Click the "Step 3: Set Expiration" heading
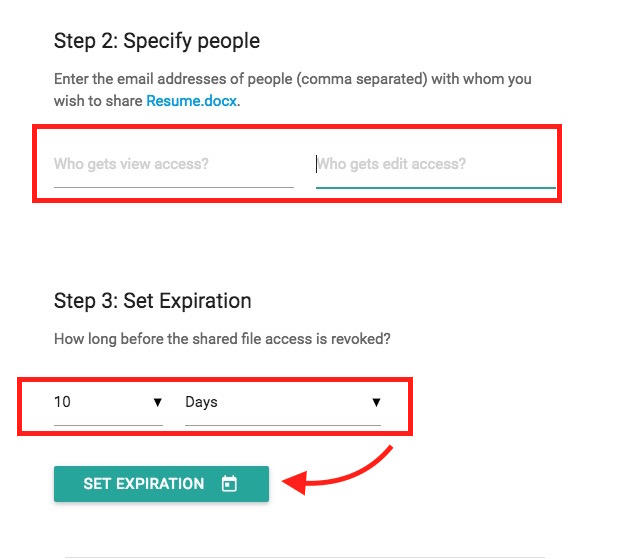Screen dimensions: 620x559 152,301
